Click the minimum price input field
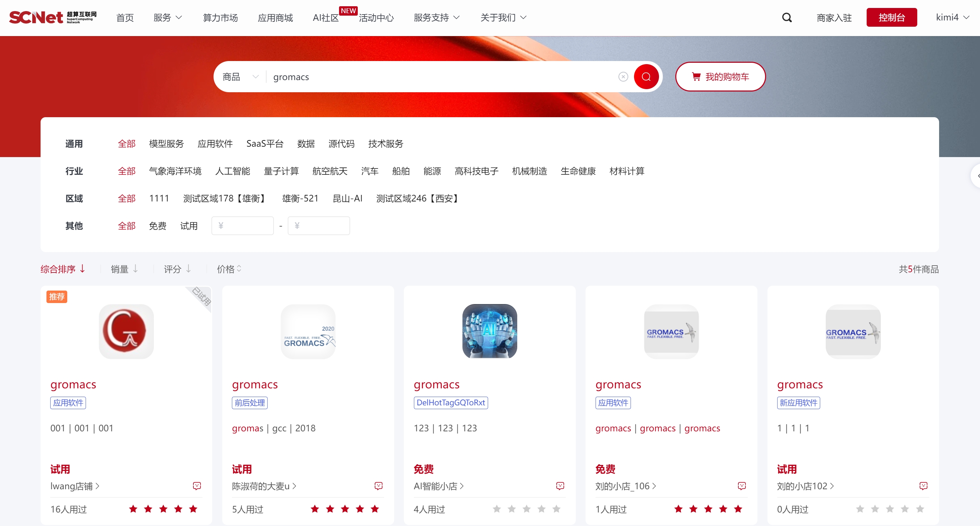This screenshot has height=526, width=980. tap(243, 226)
